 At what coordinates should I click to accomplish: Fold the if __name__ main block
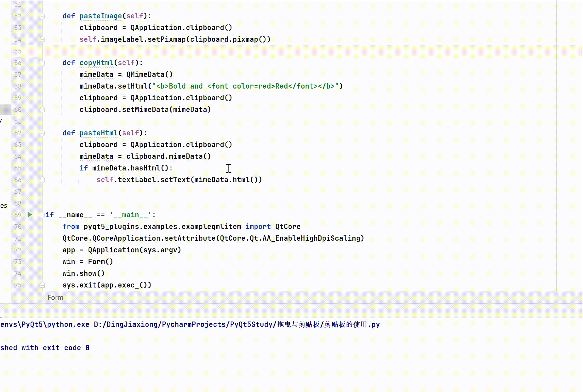click(42, 215)
